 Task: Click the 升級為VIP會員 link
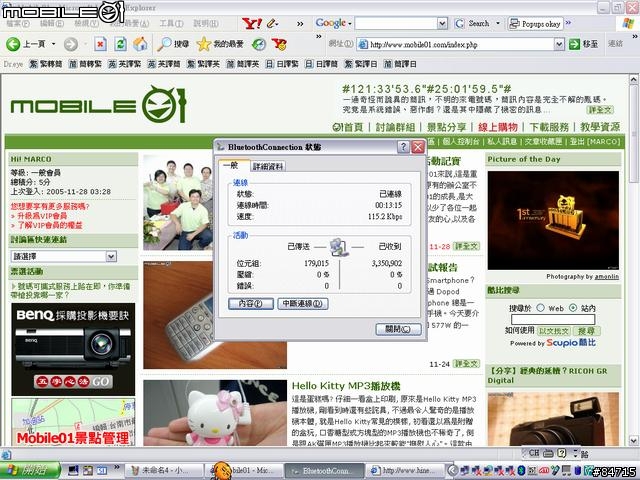tap(42, 216)
